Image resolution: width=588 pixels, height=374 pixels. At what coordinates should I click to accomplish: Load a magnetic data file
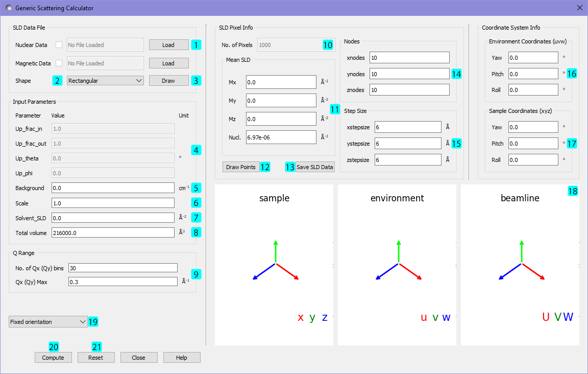[168, 63]
